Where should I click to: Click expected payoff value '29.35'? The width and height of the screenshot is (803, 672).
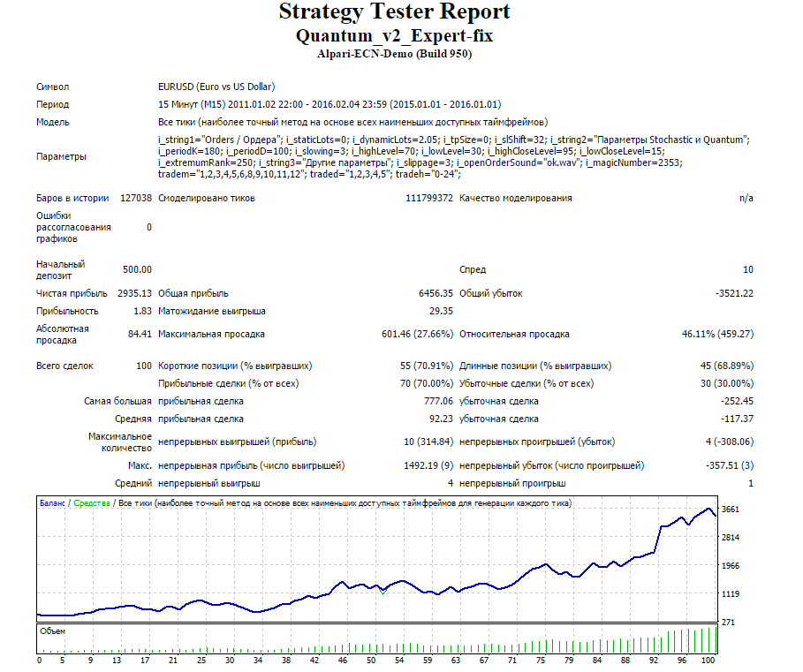441,311
